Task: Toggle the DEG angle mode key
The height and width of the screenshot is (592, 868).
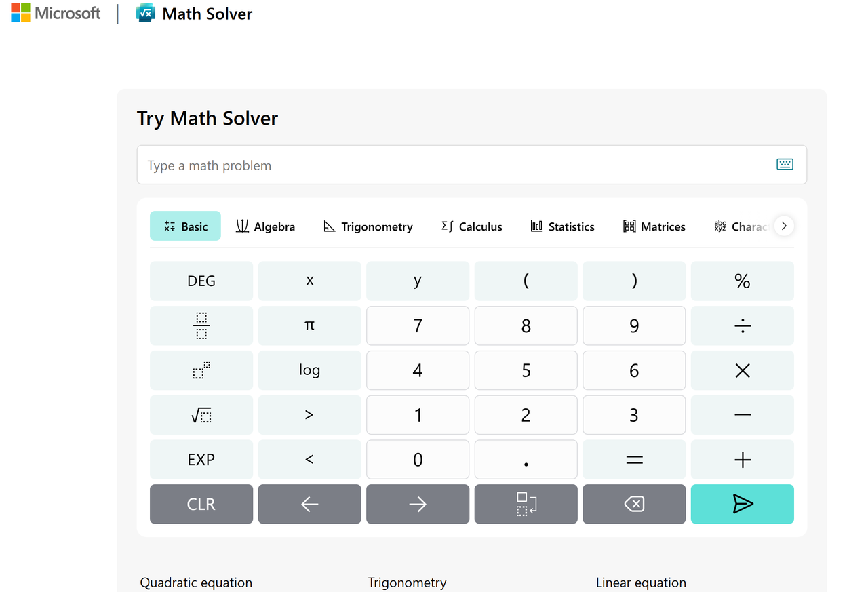Action: pyautogui.click(x=201, y=281)
